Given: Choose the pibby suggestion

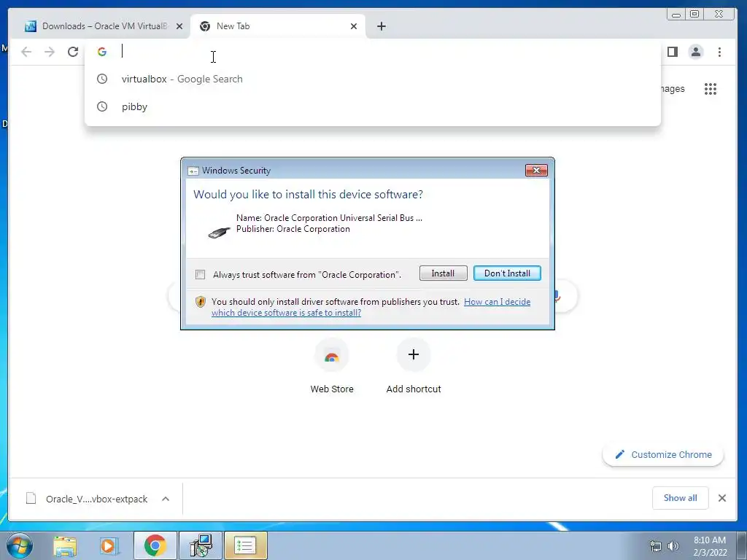Looking at the screenshot, I should coord(373,106).
